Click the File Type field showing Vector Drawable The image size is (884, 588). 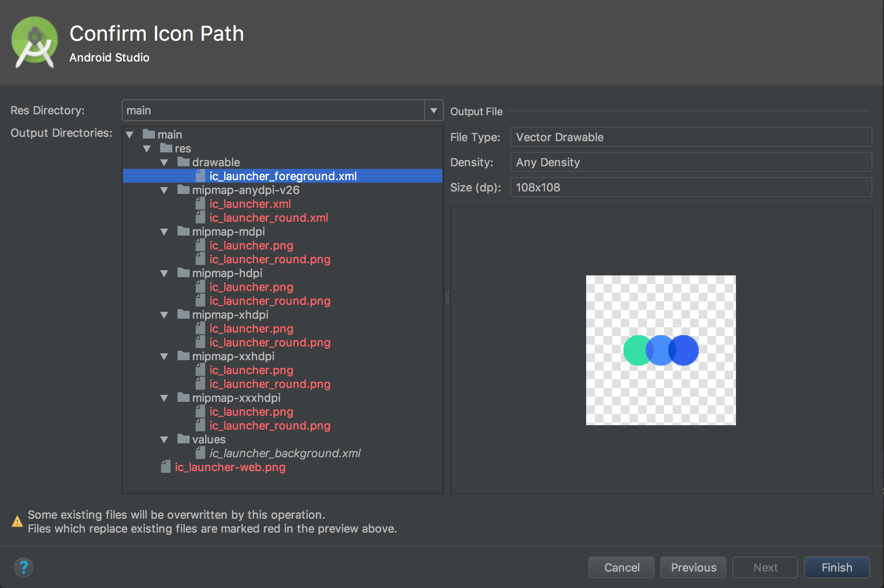coord(691,137)
